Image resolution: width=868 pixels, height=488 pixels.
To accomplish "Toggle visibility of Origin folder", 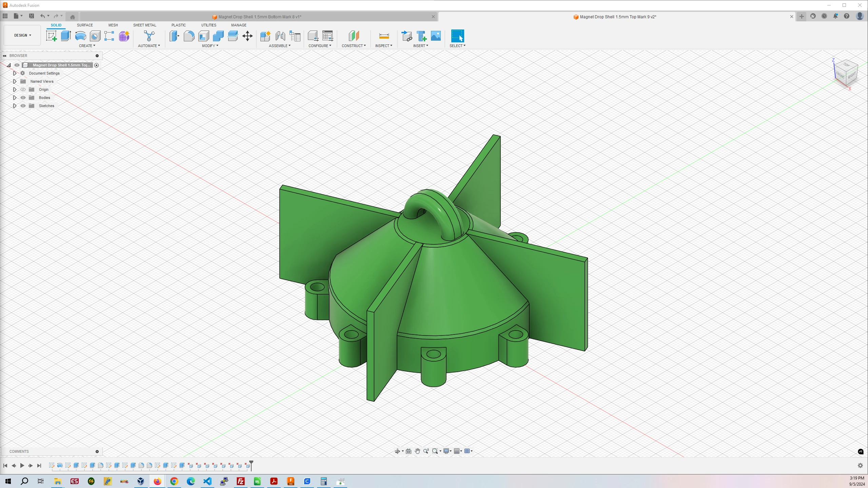I will [23, 89].
